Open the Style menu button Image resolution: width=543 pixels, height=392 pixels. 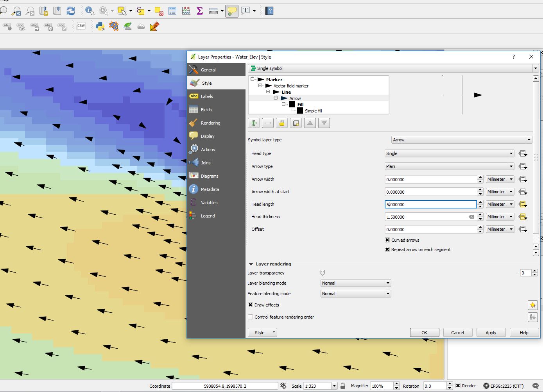click(x=262, y=333)
